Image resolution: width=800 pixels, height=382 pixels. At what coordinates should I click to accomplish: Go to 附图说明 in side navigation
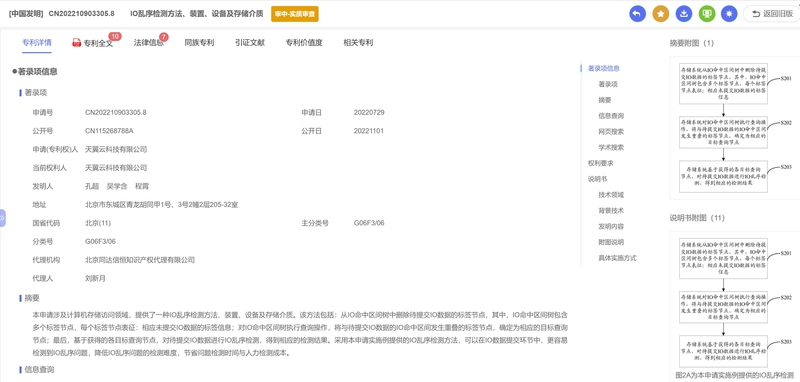pyautogui.click(x=611, y=242)
